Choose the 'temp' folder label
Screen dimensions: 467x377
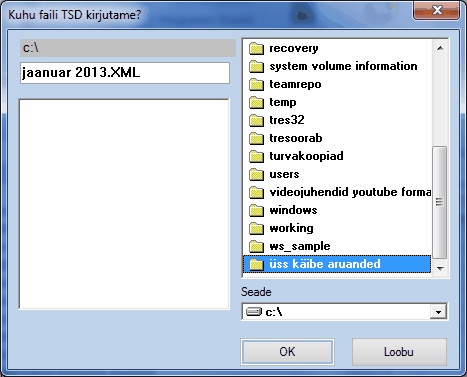[x=283, y=102]
